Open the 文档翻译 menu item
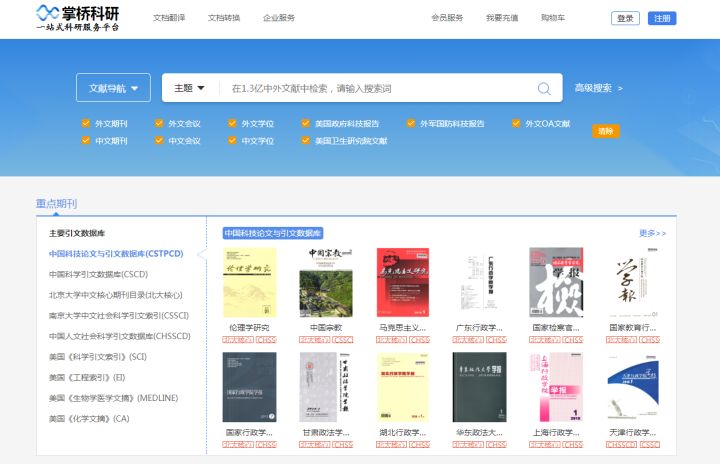Image resolution: width=720 pixels, height=464 pixels. tap(169, 18)
